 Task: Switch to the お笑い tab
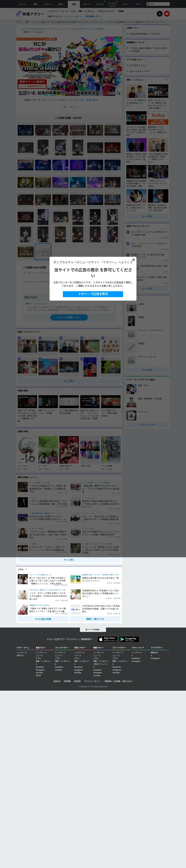click(61, 4)
